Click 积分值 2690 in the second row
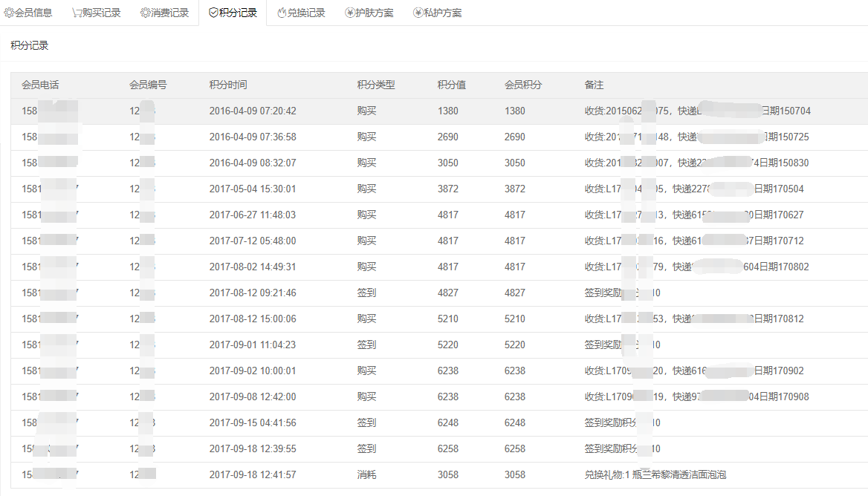 (x=448, y=137)
